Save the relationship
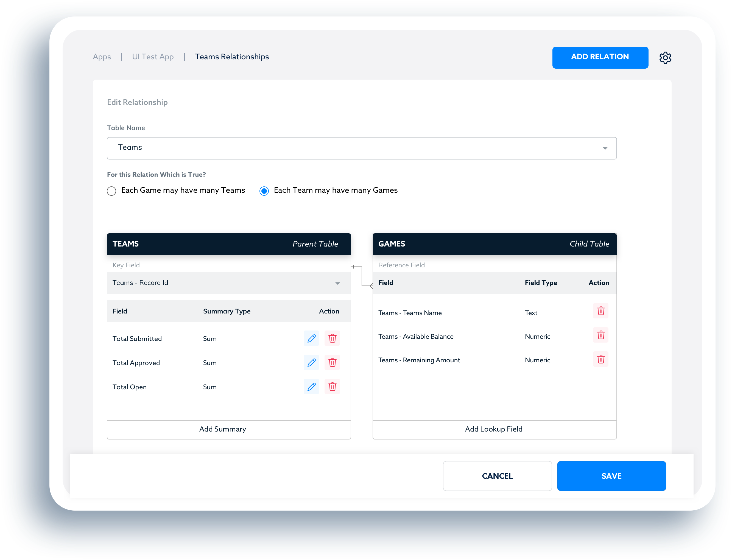 611,476
